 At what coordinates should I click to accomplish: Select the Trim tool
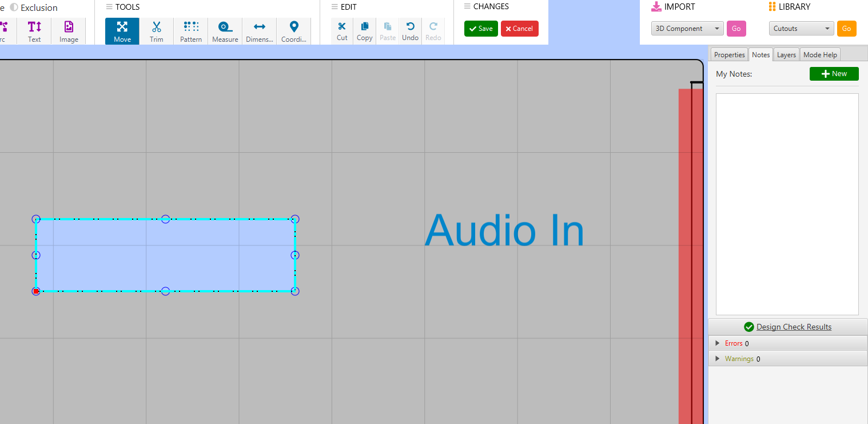[156, 31]
